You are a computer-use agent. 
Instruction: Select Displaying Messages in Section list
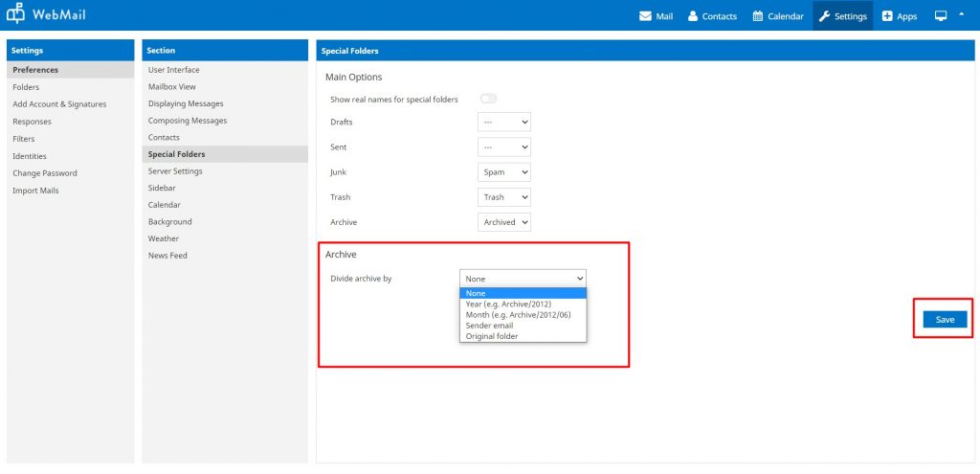coord(186,103)
